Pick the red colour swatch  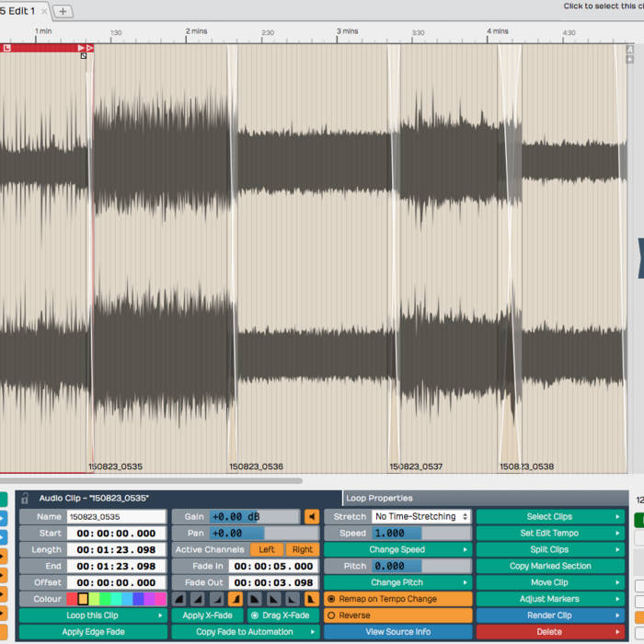coord(72,599)
